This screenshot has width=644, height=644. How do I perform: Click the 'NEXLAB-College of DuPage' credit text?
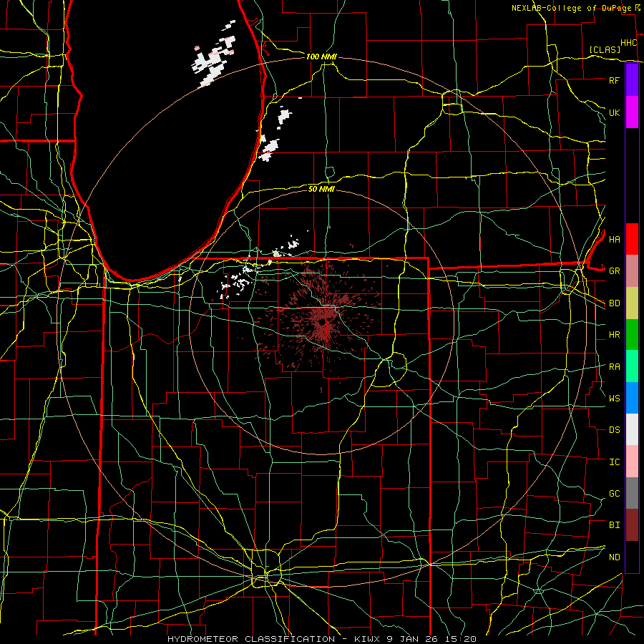[x=571, y=8]
